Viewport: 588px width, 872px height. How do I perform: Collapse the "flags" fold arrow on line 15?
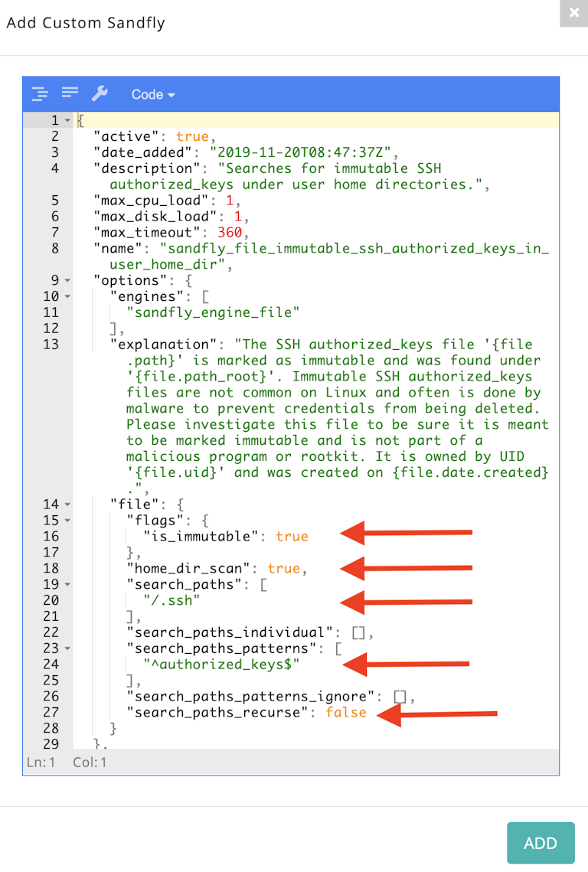[67, 521]
